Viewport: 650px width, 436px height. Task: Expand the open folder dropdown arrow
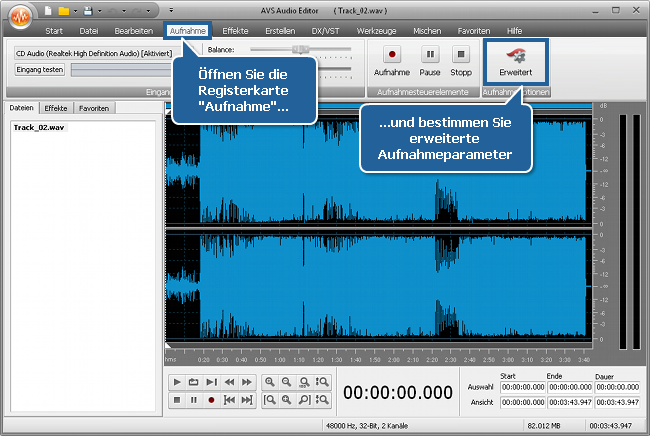(75, 11)
